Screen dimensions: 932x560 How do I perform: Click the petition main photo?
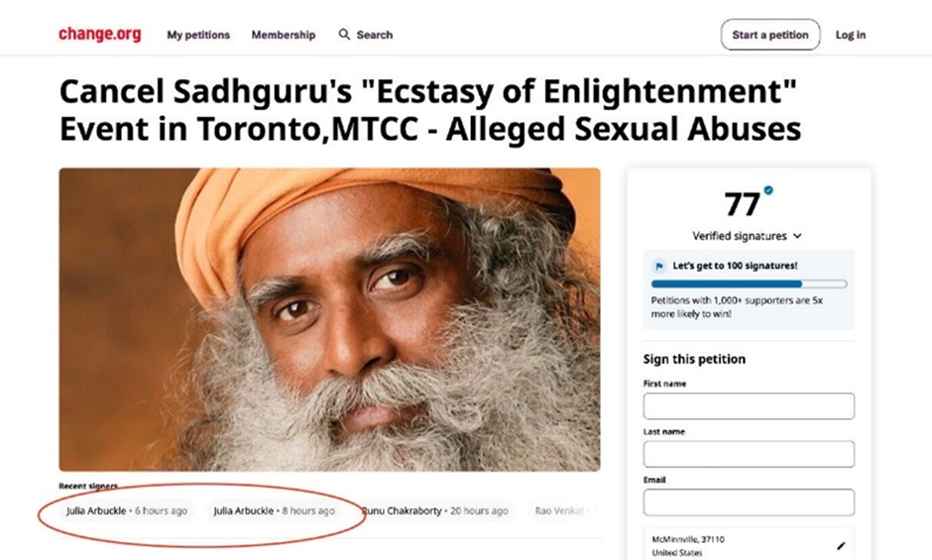(x=329, y=320)
